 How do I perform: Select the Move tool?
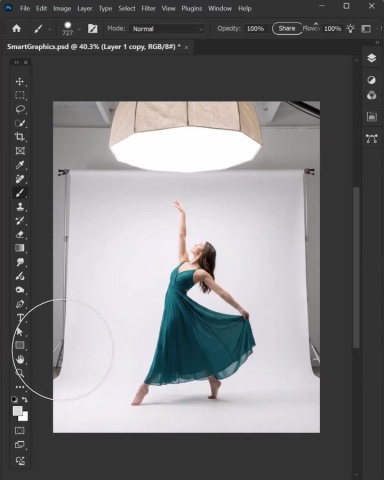coord(20,81)
